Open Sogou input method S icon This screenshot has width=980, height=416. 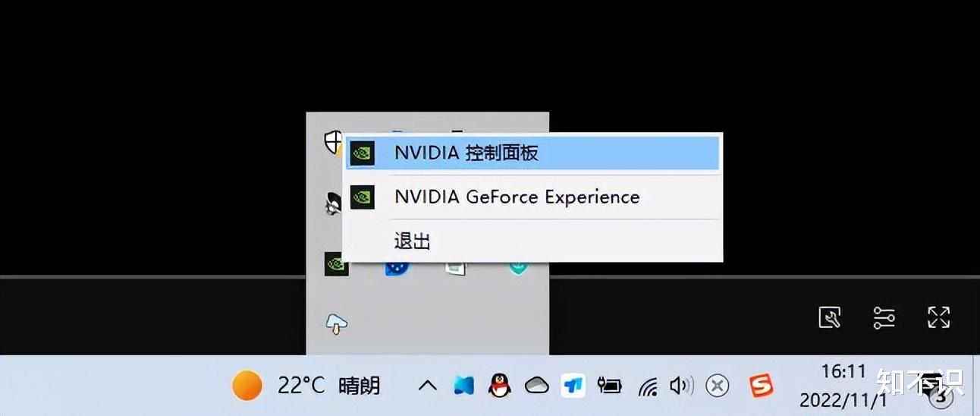click(761, 386)
